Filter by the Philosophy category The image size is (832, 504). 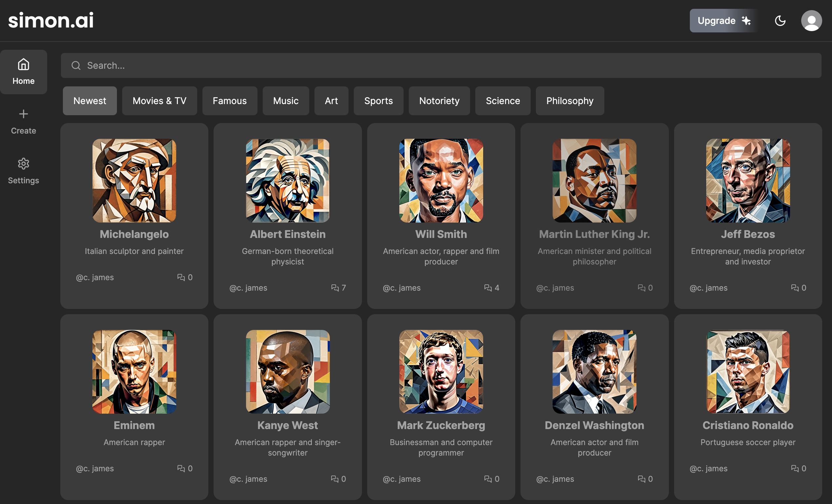point(570,101)
